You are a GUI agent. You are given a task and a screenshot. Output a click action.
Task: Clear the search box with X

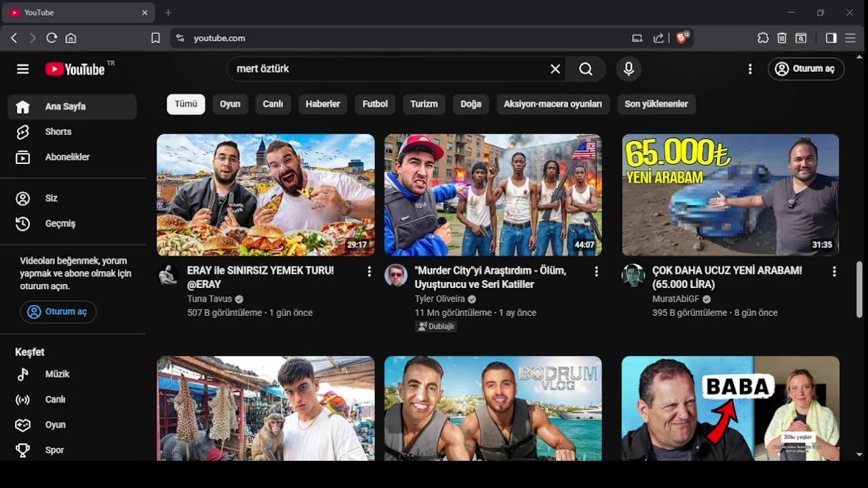click(555, 69)
